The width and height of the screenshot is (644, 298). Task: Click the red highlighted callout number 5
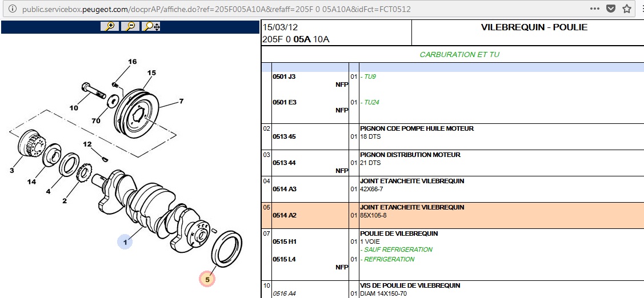pos(207,279)
